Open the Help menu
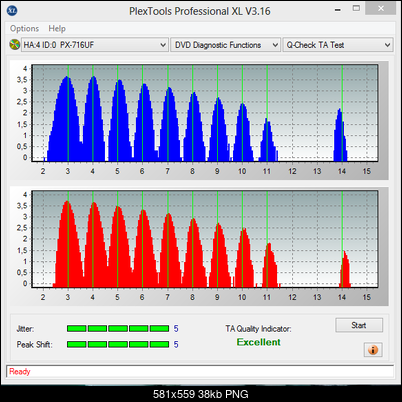Screen dimensions: 402x402 [x=57, y=29]
